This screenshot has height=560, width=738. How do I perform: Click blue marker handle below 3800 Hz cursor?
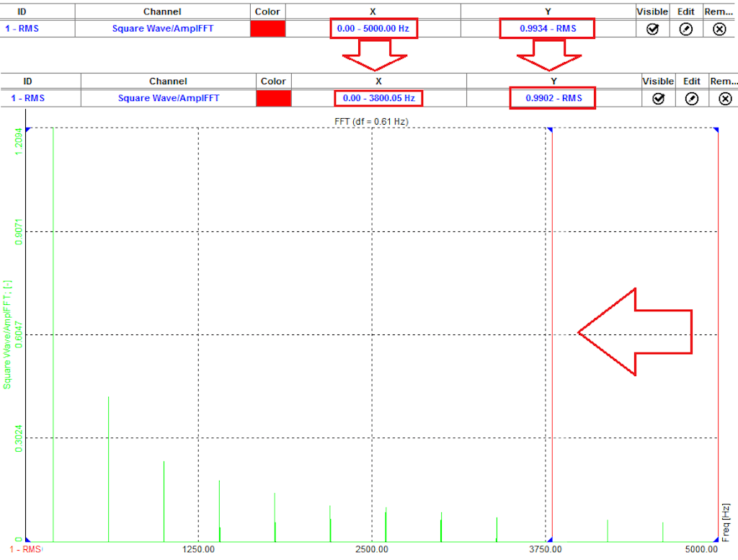549,539
